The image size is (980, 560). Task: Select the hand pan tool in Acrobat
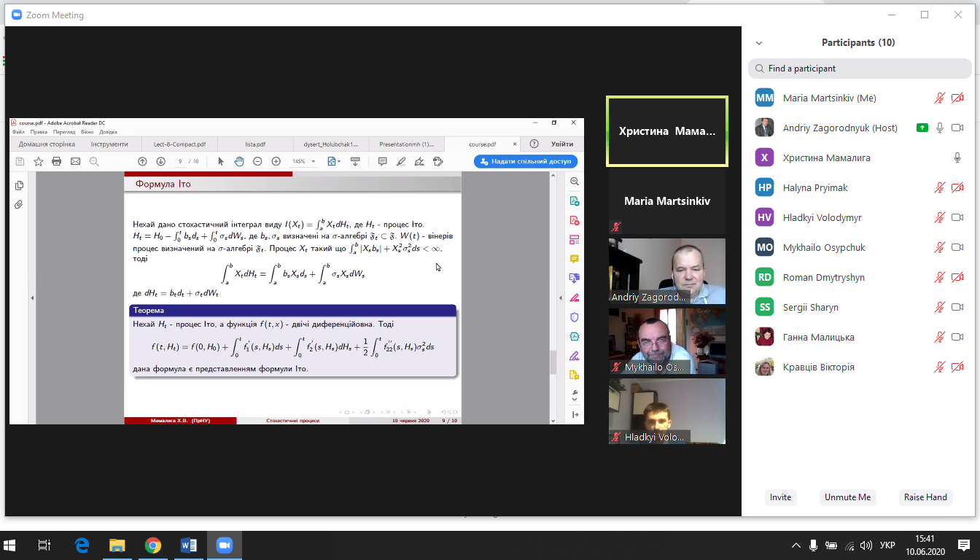[239, 161]
